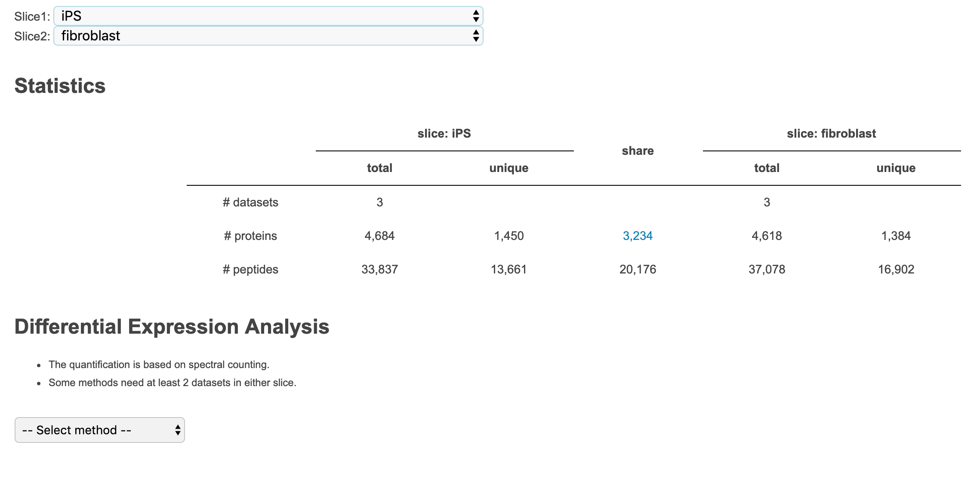The width and height of the screenshot is (980, 479).
Task: Click the shared peptides value 20,176
Action: pos(638,269)
